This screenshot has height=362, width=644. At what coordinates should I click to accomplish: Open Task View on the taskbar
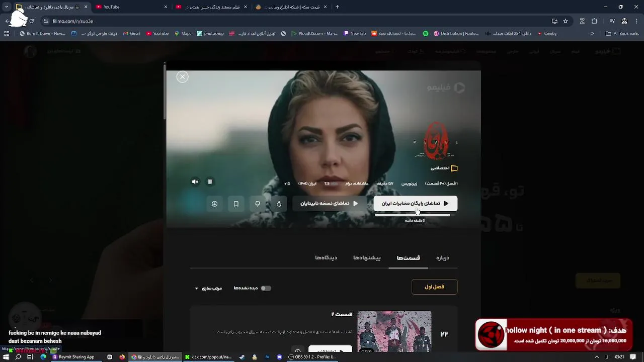(x=30, y=357)
